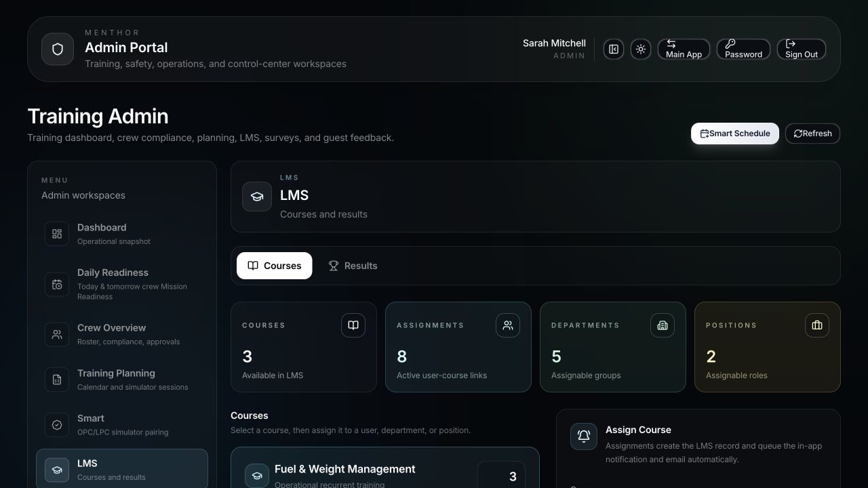Click the LMS header graduation cap icon
The width and height of the screenshot is (868, 488).
257,197
